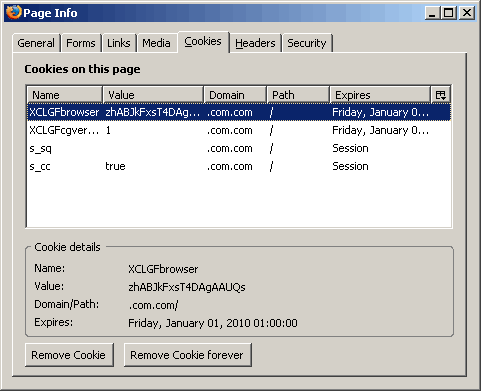The width and height of the screenshot is (481, 391).
Task: Sort by the Domain column header
Action: [235, 95]
